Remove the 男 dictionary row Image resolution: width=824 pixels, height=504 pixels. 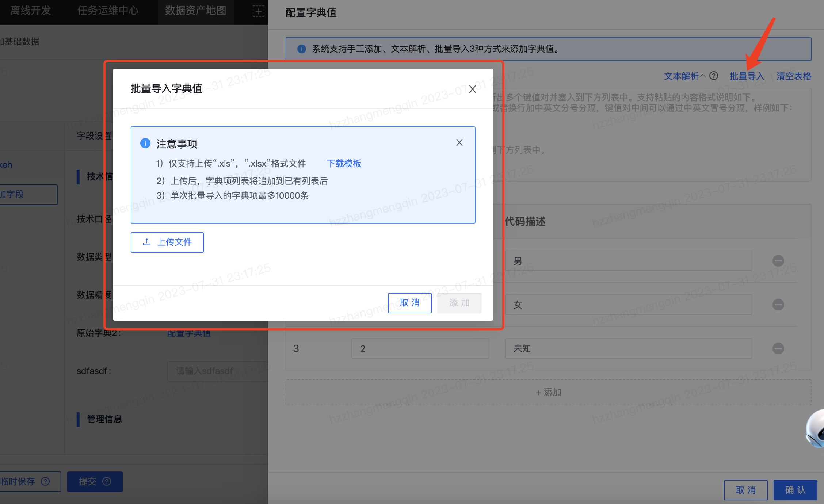coord(778,260)
